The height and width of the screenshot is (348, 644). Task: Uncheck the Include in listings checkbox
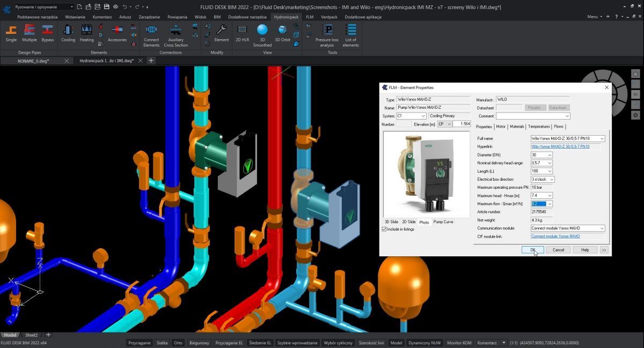click(x=384, y=229)
